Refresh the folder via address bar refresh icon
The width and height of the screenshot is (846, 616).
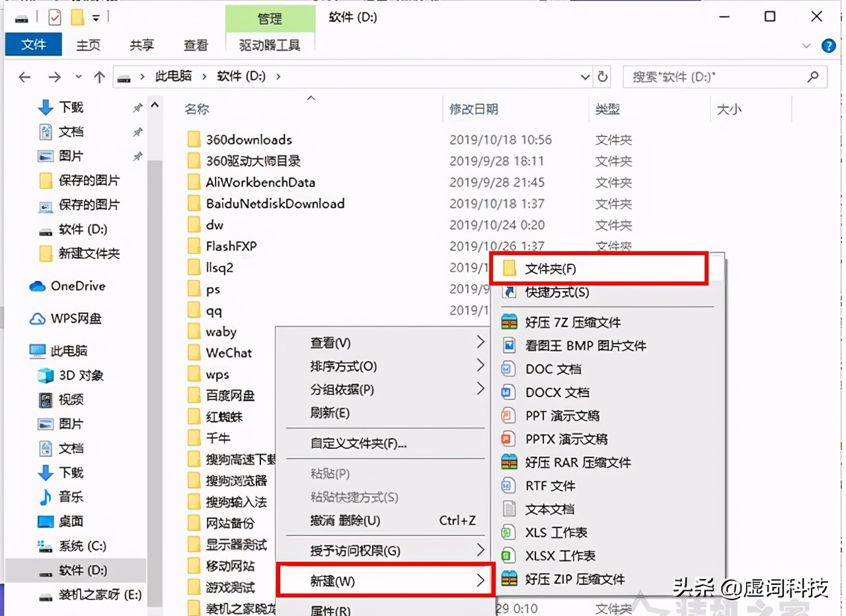602,77
